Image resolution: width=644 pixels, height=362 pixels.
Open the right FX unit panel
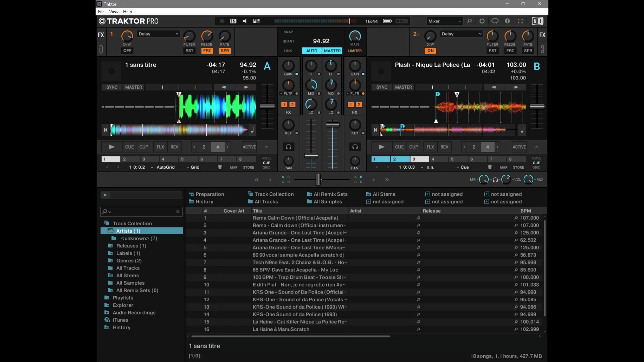(x=542, y=35)
